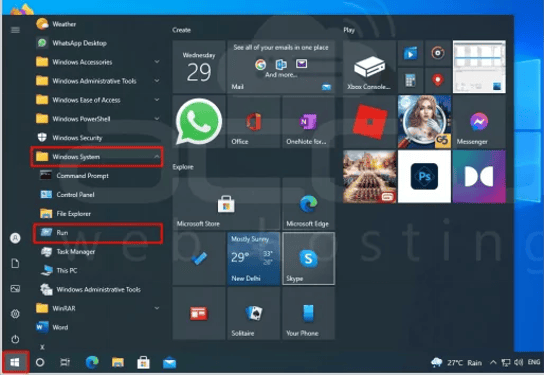
Task: Open the Dolby Access tile
Action: click(x=479, y=177)
